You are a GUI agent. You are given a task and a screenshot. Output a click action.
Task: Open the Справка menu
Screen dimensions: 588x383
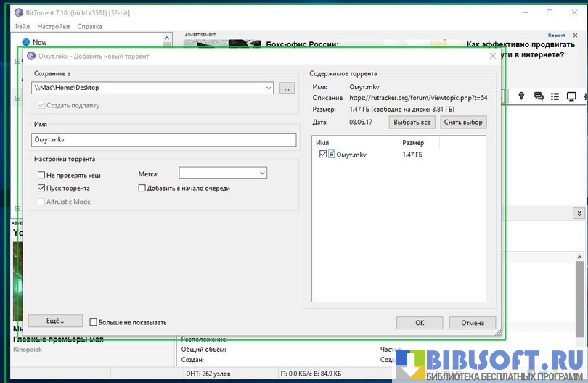point(89,27)
